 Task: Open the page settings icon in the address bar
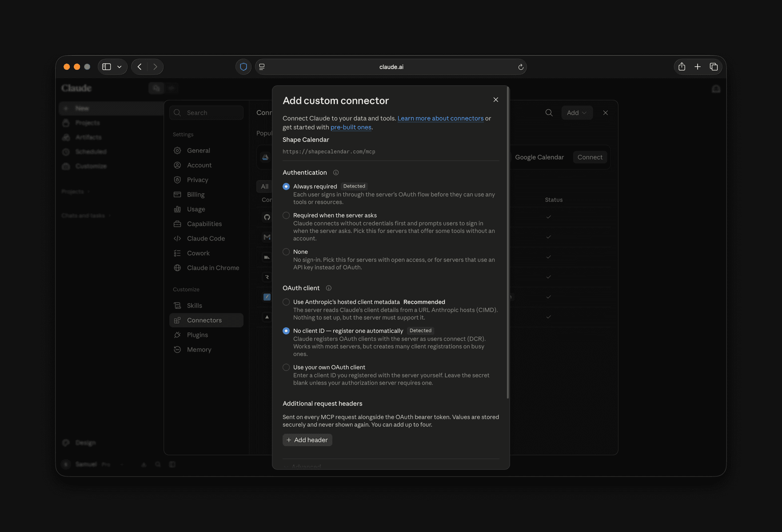[262, 67]
